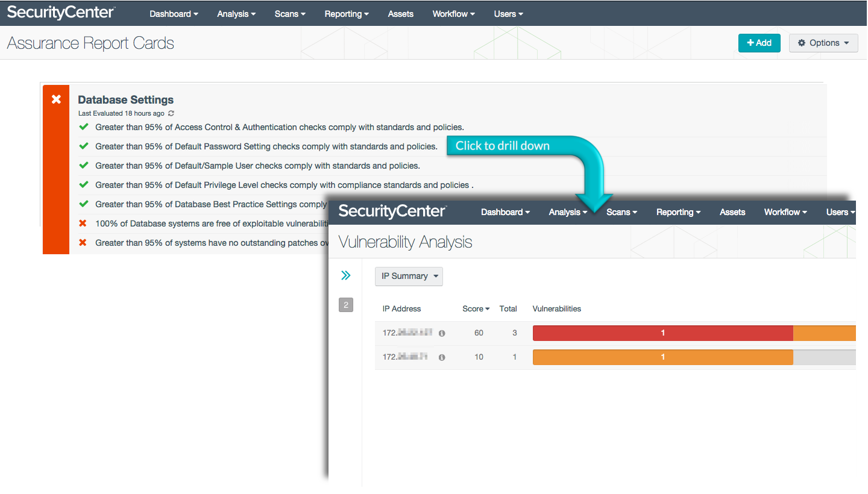Drill into Access Control & Authentication policy statement

pyautogui.click(x=280, y=127)
